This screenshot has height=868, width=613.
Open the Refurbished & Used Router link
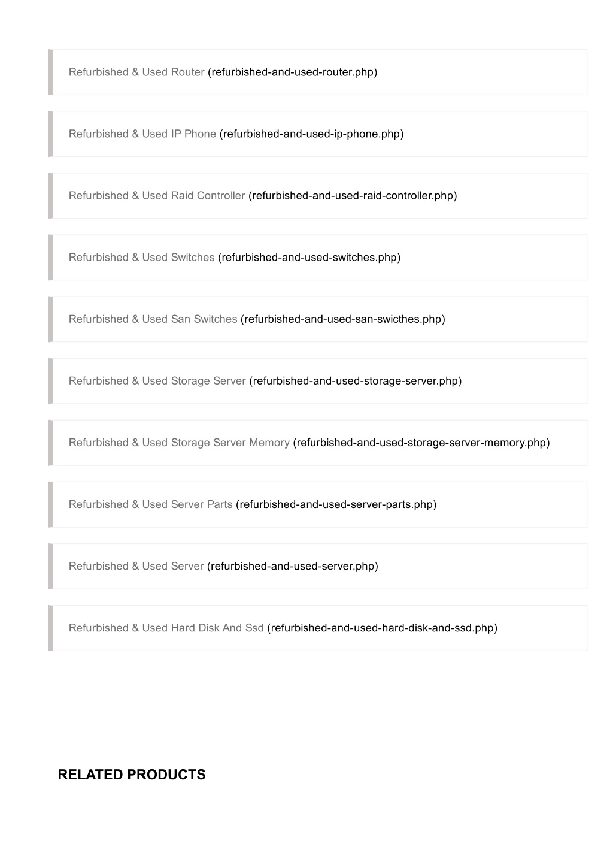click(x=136, y=72)
